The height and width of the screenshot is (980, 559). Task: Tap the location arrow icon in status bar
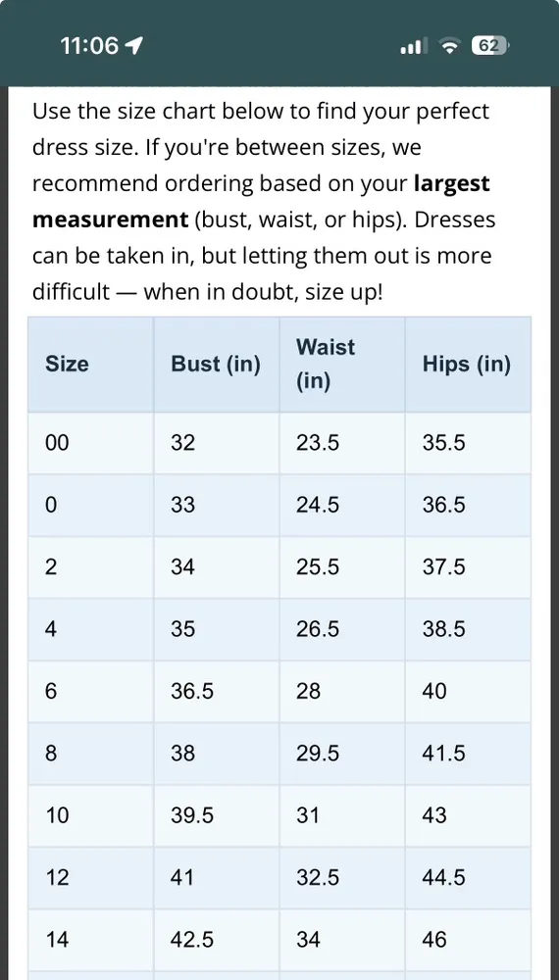point(133,45)
